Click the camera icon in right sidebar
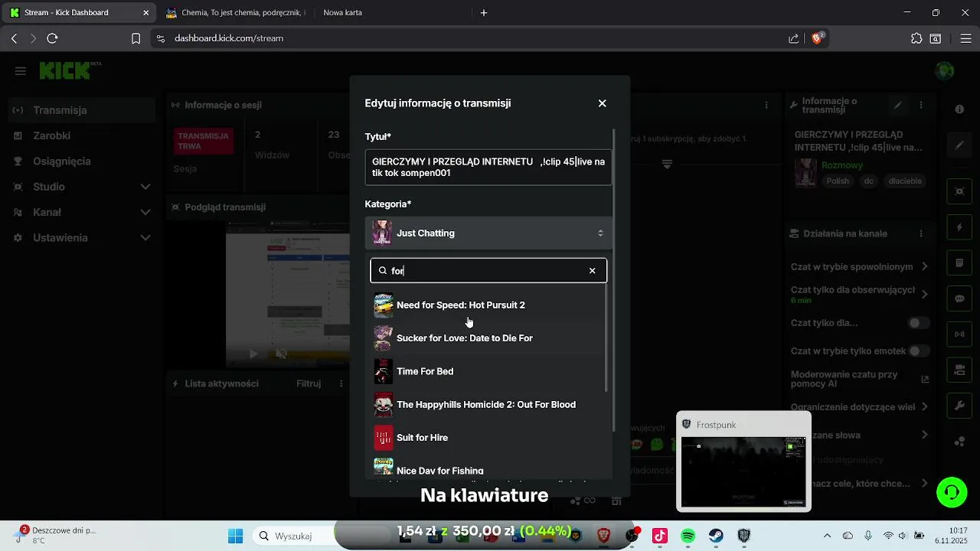This screenshot has width=980, height=551. tap(959, 370)
